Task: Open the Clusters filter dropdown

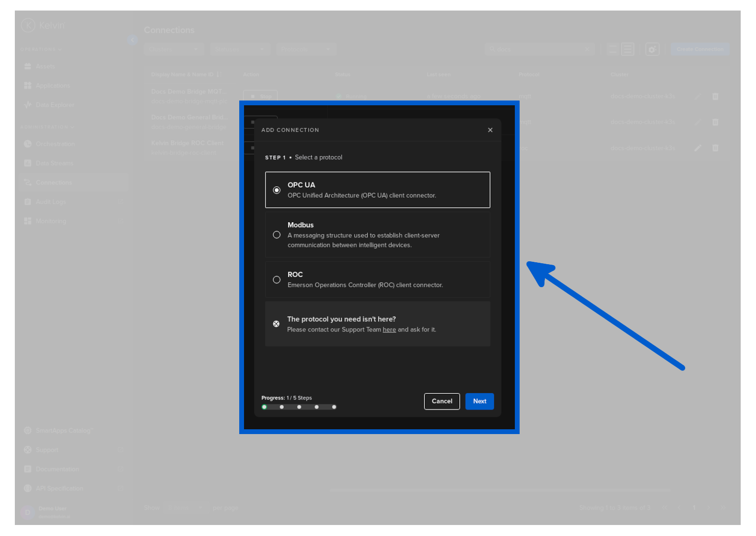Action: [x=174, y=49]
